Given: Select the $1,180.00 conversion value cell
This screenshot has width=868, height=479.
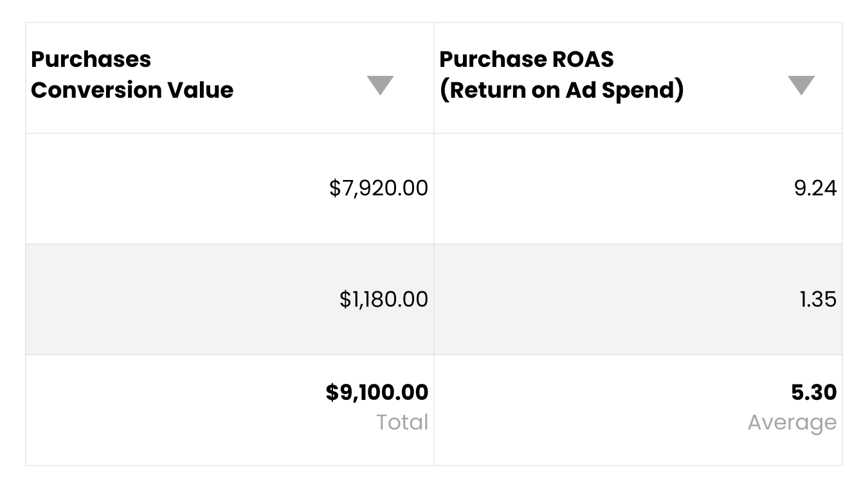Looking at the screenshot, I should [230, 299].
